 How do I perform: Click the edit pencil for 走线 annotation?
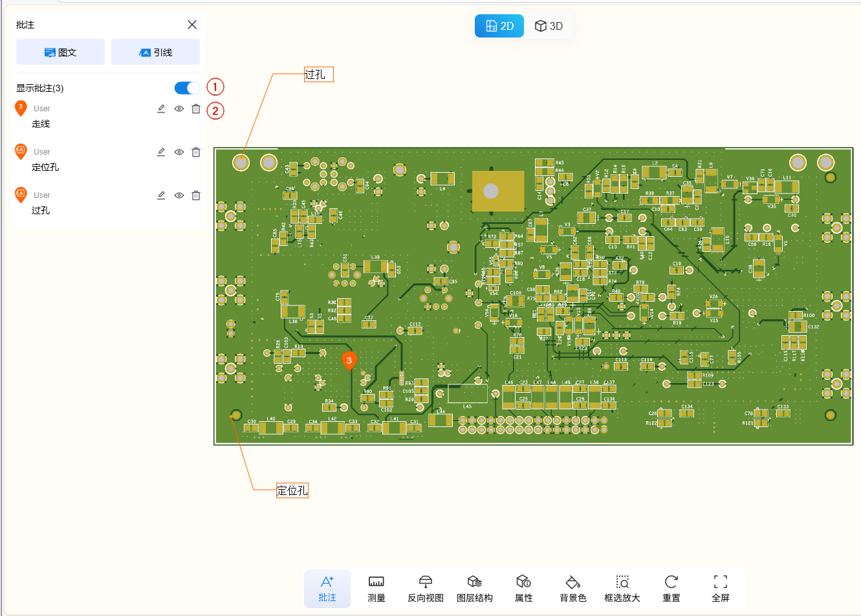point(161,109)
